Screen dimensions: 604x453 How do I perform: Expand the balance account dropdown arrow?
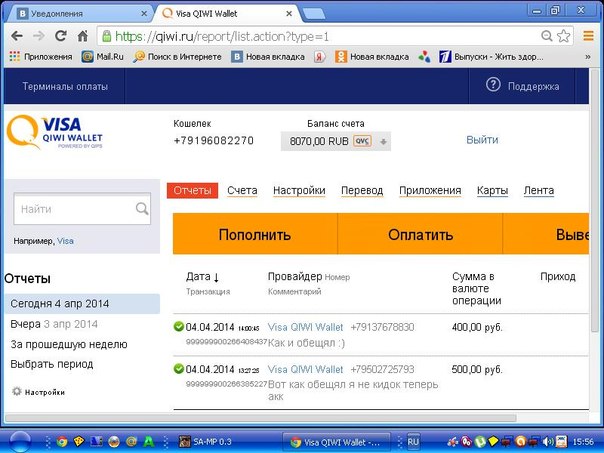click(x=383, y=142)
